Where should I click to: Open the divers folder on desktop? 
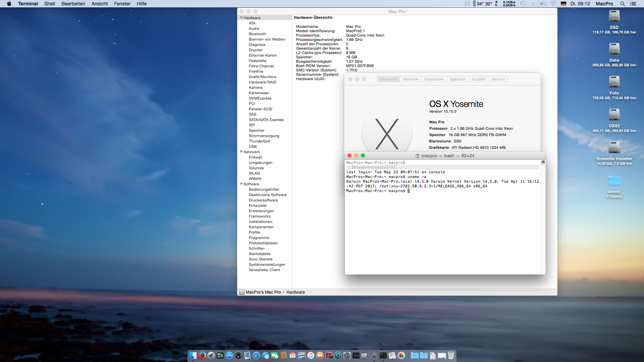pos(614,181)
